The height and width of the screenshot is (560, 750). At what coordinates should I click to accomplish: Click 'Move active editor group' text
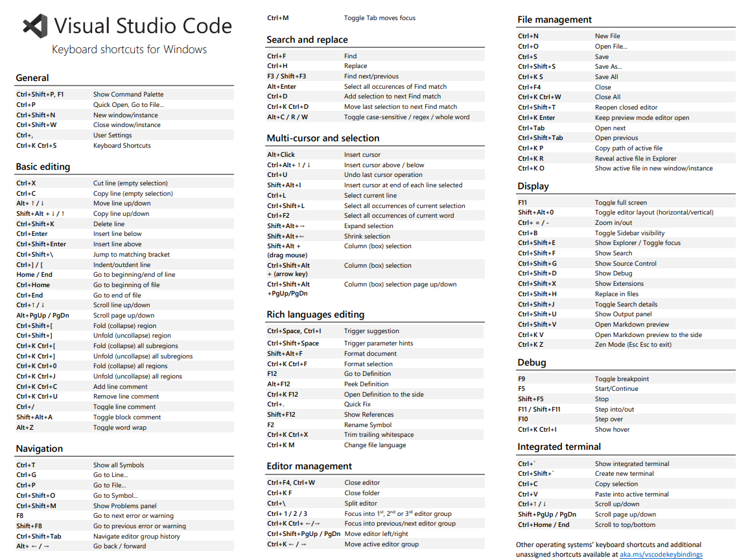(x=381, y=544)
